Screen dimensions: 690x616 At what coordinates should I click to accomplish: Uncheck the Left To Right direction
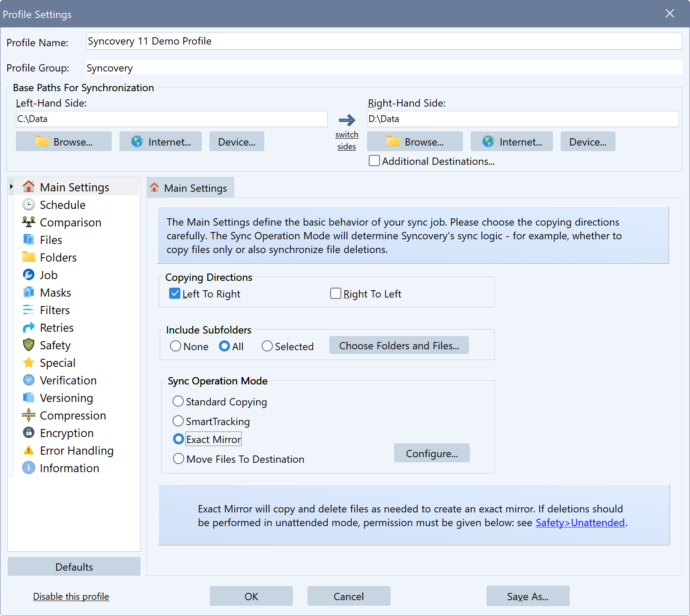[x=174, y=293]
